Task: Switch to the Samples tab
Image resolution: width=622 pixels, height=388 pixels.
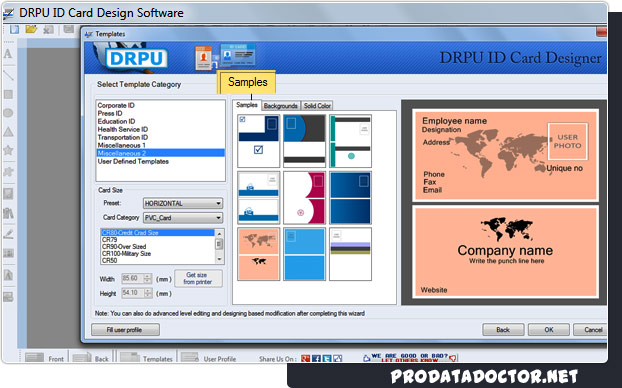Action: pos(247,105)
